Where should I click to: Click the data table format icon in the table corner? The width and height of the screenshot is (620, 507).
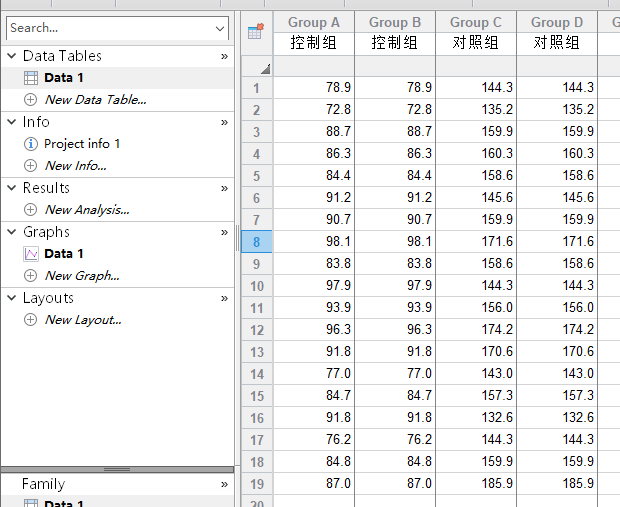[x=256, y=31]
